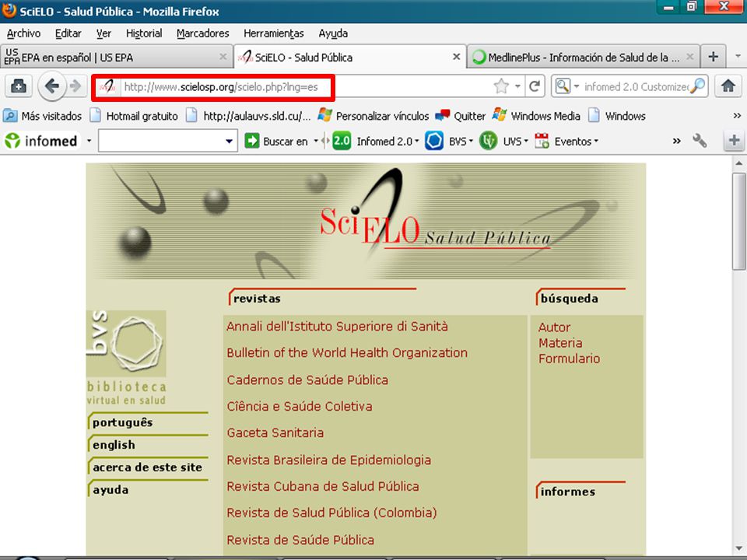Image resolution: width=747 pixels, height=560 pixels.
Task: Show more bookmarks with the chevron
Action: (x=737, y=116)
